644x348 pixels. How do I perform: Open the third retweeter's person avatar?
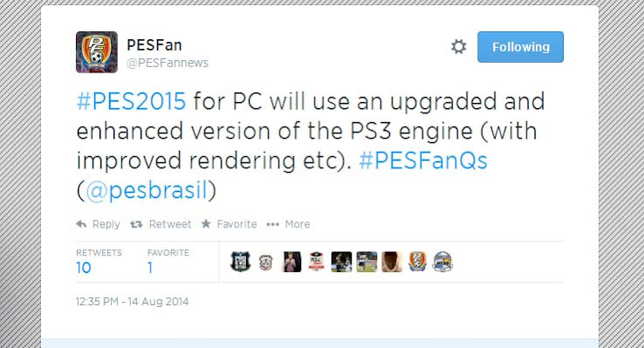coord(291,262)
